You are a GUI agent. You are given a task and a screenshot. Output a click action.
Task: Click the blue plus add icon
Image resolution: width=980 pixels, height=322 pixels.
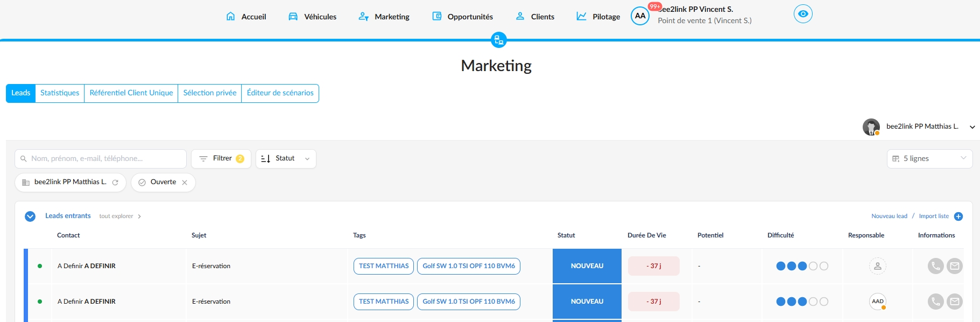pos(958,216)
